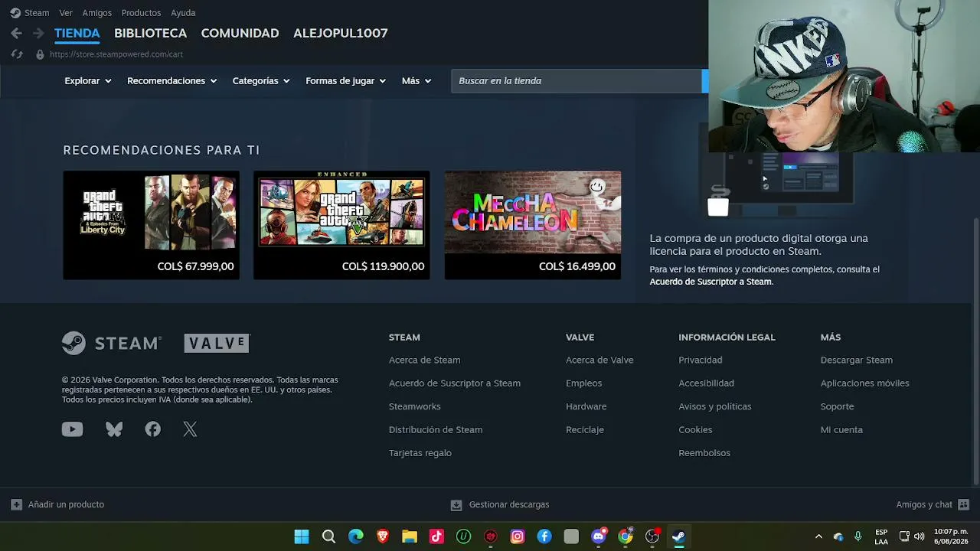This screenshot has height=551, width=980.
Task: Open the ALEJOPUL1007 profile tab
Action: coord(341,33)
